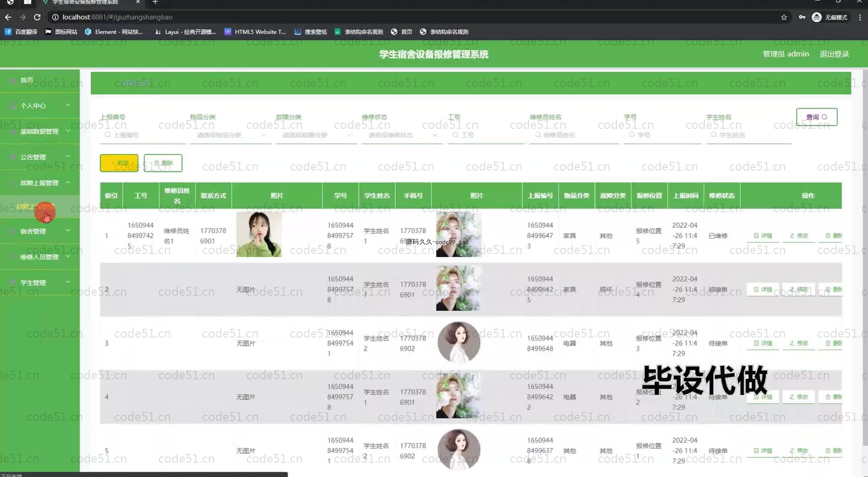Open student photo in row 1

click(459, 234)
